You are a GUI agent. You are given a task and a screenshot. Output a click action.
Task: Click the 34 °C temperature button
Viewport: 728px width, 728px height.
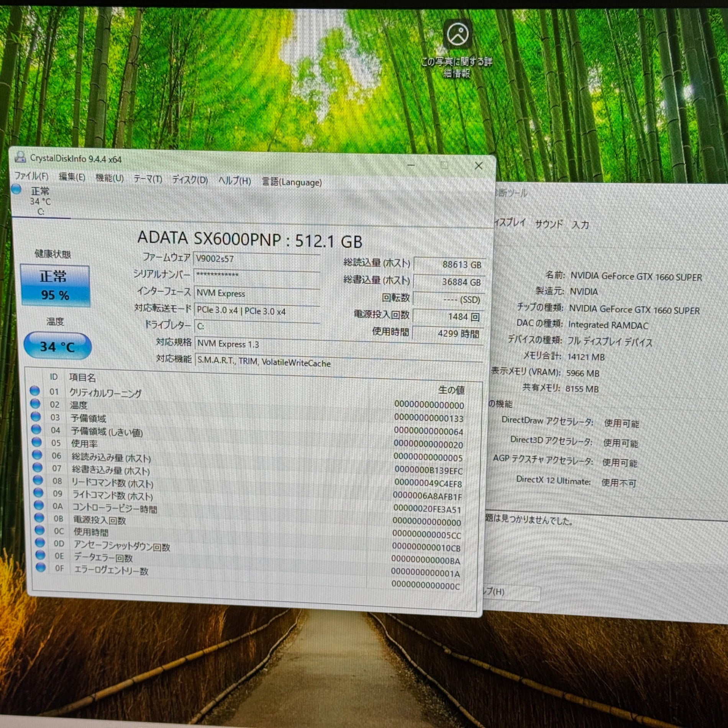point(57,346)
